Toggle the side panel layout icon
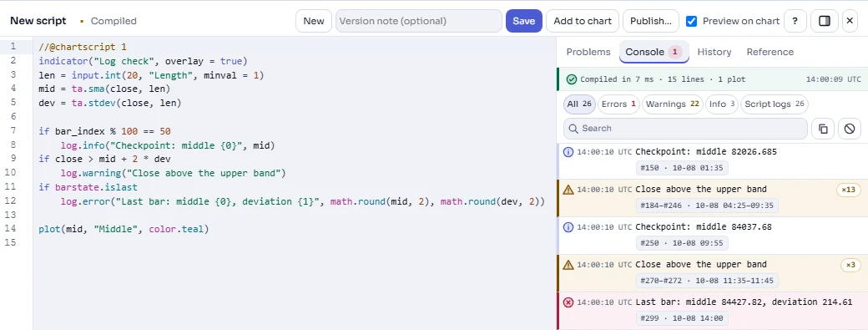This screenshot has width=868, height=330. click(825, 21)
